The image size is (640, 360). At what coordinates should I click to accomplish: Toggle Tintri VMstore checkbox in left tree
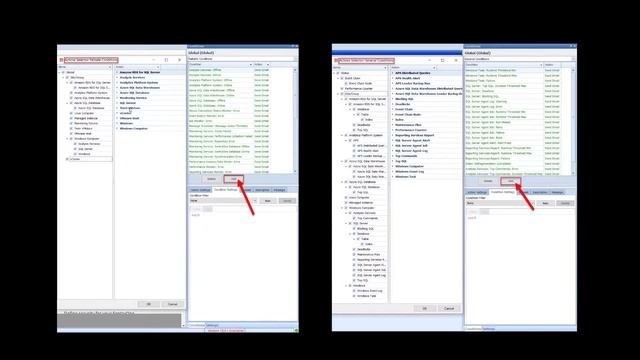[x=71, y=128]
